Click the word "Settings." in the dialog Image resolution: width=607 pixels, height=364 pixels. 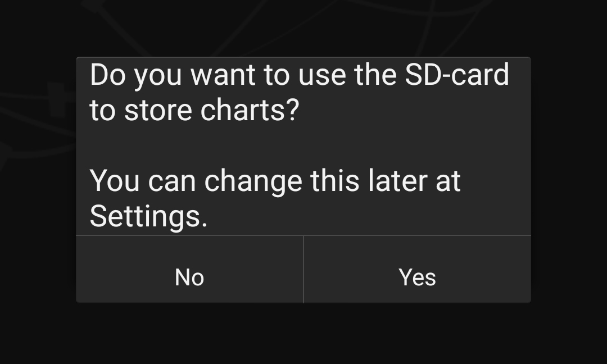(148, 216)
